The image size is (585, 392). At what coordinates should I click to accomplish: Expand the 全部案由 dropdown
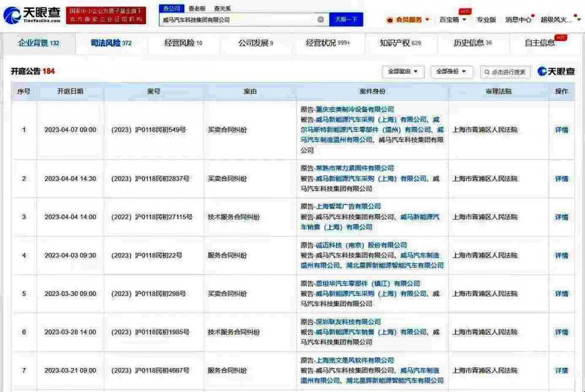coord(403,71)
